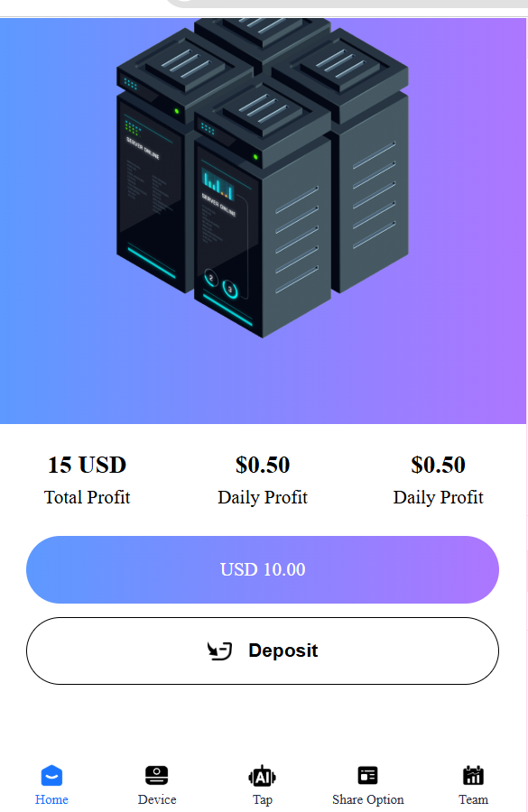
Task: Go to the Tap tab label
Action: (x=263, y=800)
